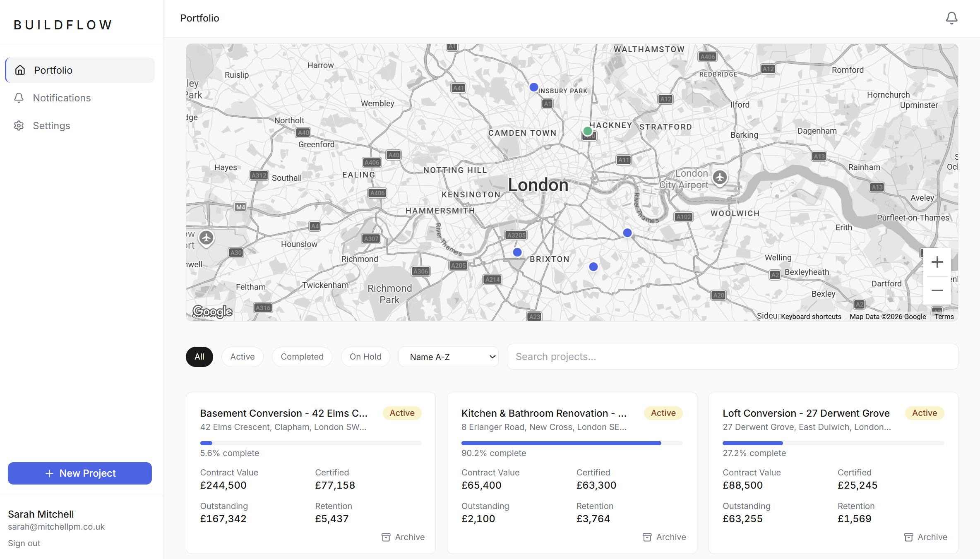
Task: Click the Portfolio home icon in sidebar
Action: 20,70
